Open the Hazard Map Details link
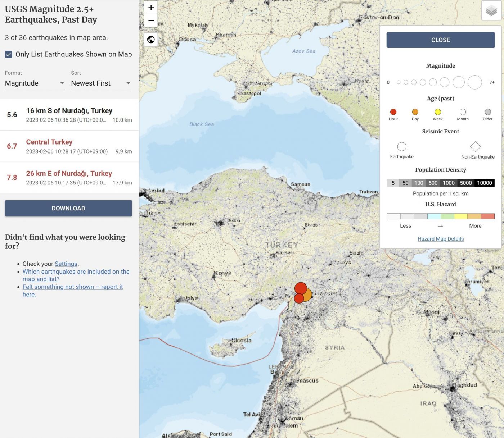Image resolution: width=504 pixels, height=438 pixels. 440,239
